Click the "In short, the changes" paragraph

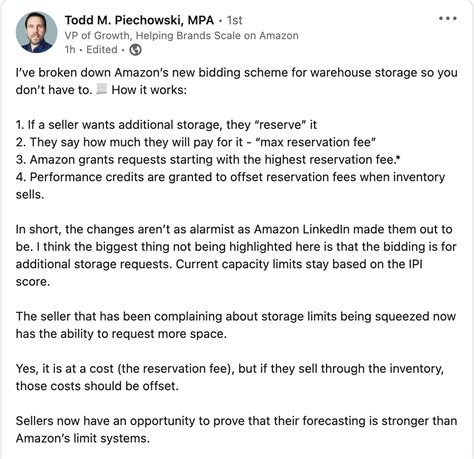236,255
